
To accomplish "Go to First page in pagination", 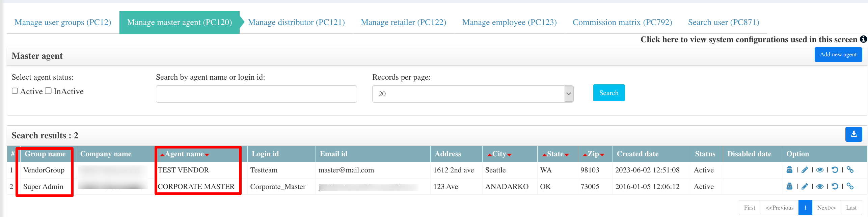I will [x=750, y=208].
